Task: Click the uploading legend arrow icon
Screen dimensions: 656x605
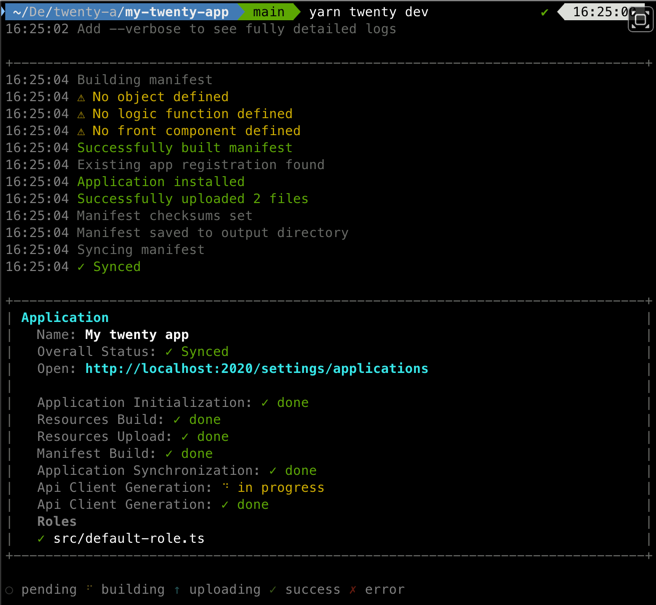Action: (x=177, y=590)
